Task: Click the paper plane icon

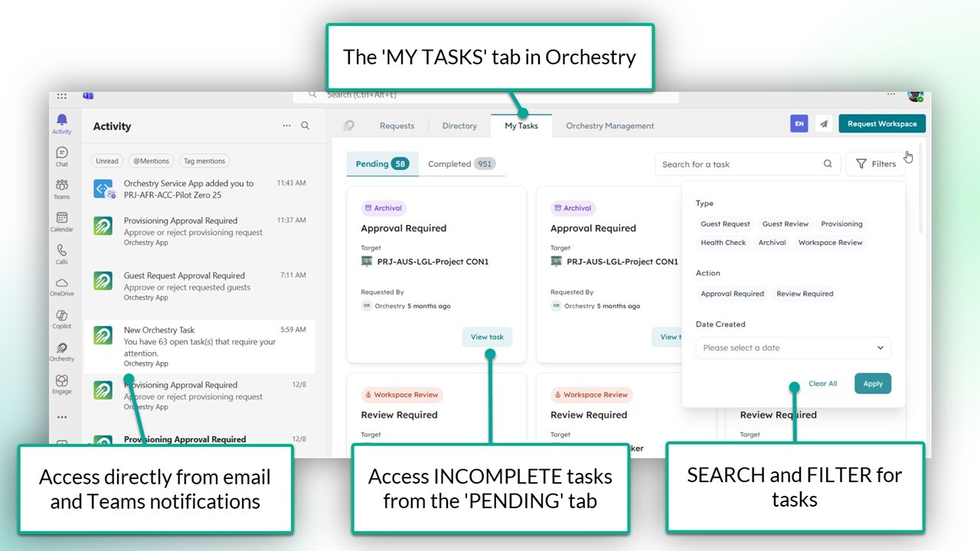Action: (x=823, y=123)
